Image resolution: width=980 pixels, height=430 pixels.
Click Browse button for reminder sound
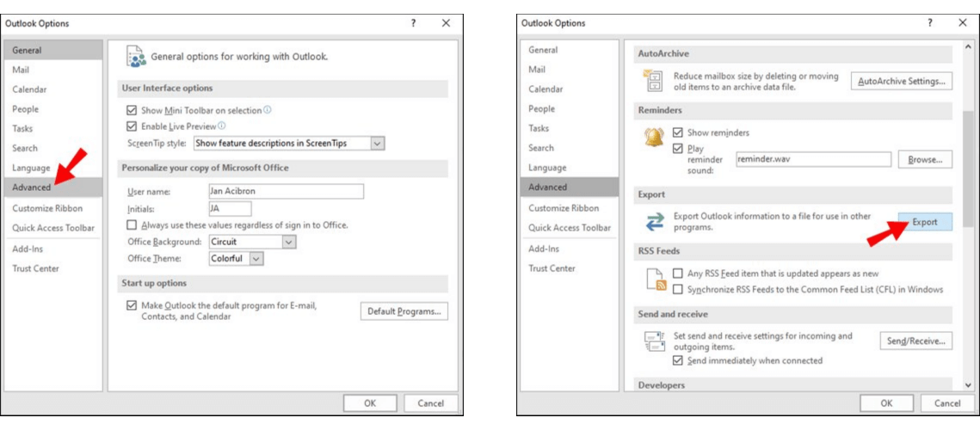pyautogui.click(x=925, y=159)
